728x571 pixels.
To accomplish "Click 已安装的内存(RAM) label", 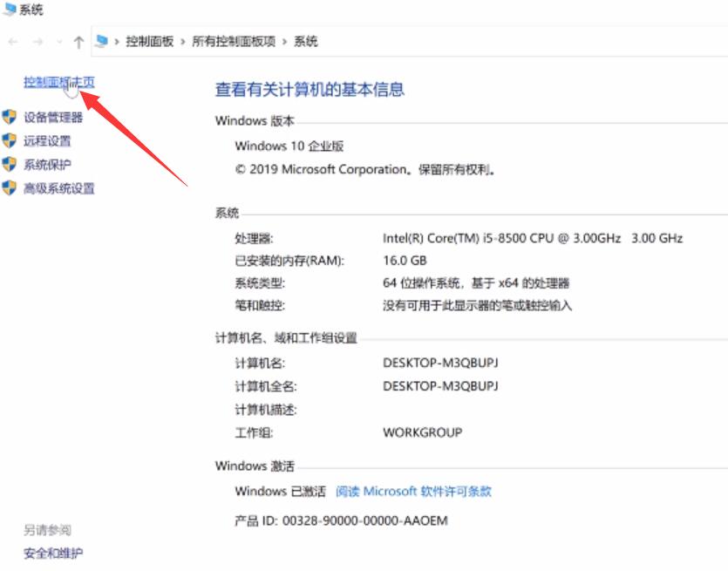I will [x=289, y=261].
